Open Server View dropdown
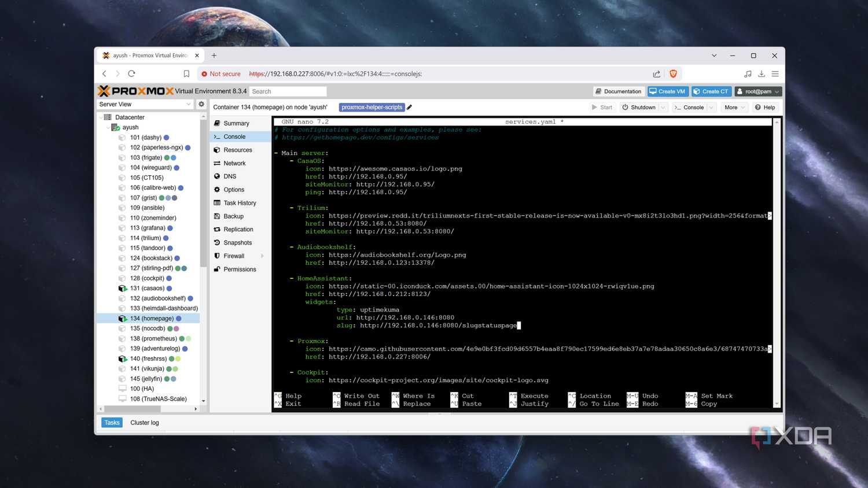 point(145,104)
